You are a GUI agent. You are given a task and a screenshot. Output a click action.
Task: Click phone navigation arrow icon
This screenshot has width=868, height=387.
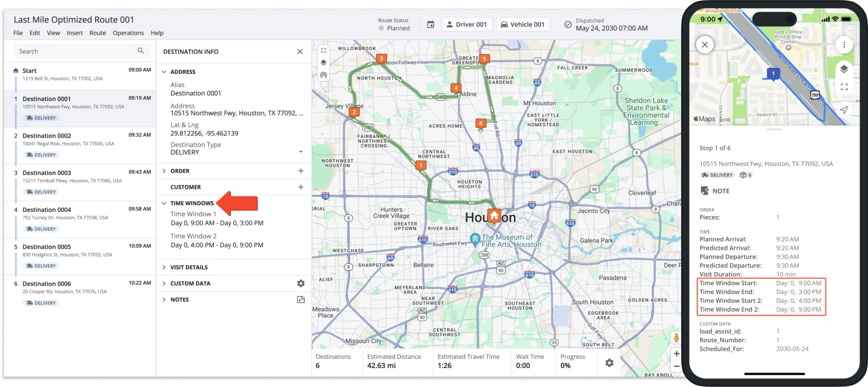[844, 110]
